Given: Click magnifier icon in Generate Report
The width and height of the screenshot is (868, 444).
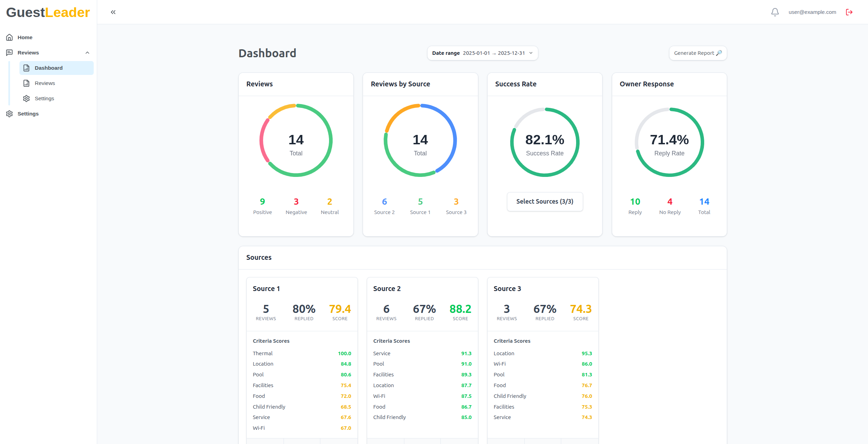Looking at the screenshot, I should (719, 53).
